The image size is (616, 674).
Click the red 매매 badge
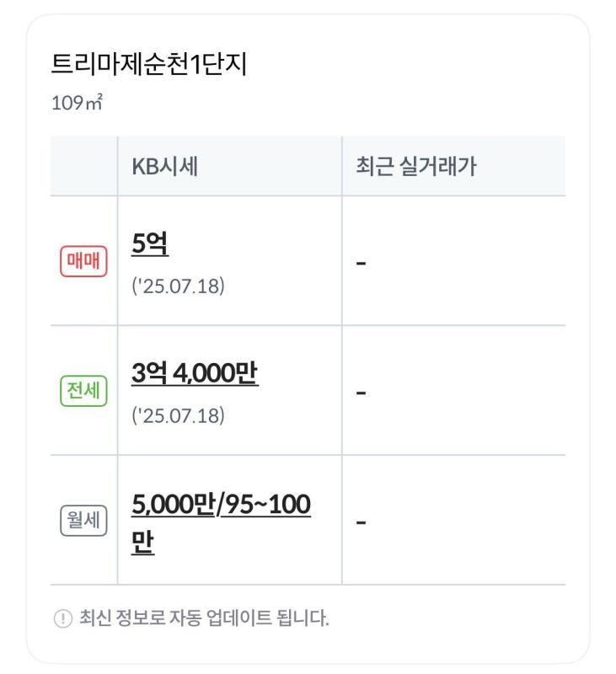pos(83,261)
